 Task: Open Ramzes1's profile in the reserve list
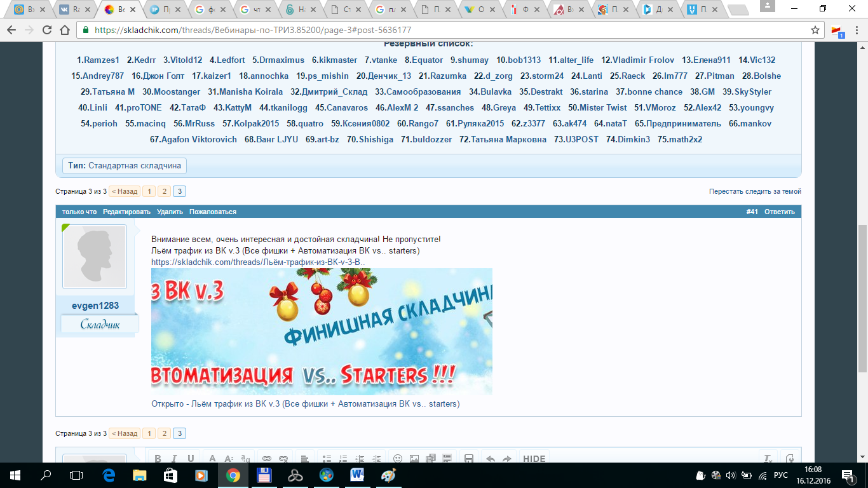coord(102,60)
